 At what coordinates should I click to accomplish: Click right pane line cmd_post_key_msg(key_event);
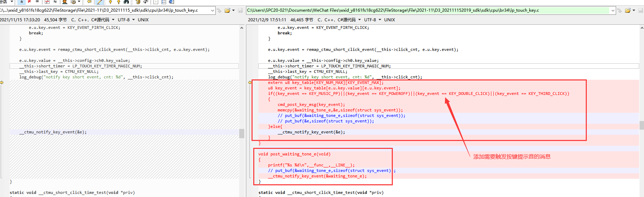[311, 105]
